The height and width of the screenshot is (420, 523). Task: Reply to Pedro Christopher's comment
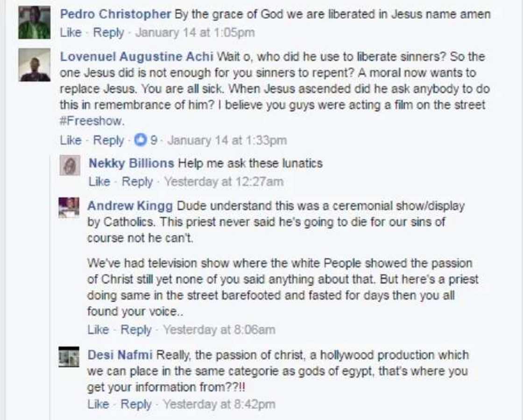point(108,33)
